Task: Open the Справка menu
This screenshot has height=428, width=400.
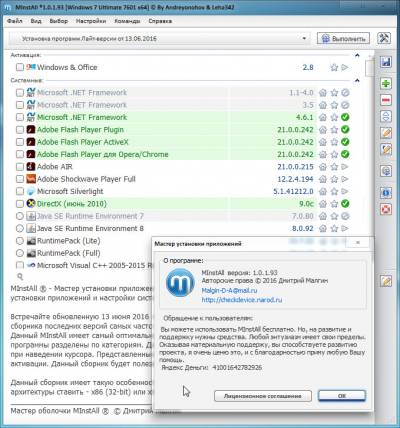Action: 160,21
